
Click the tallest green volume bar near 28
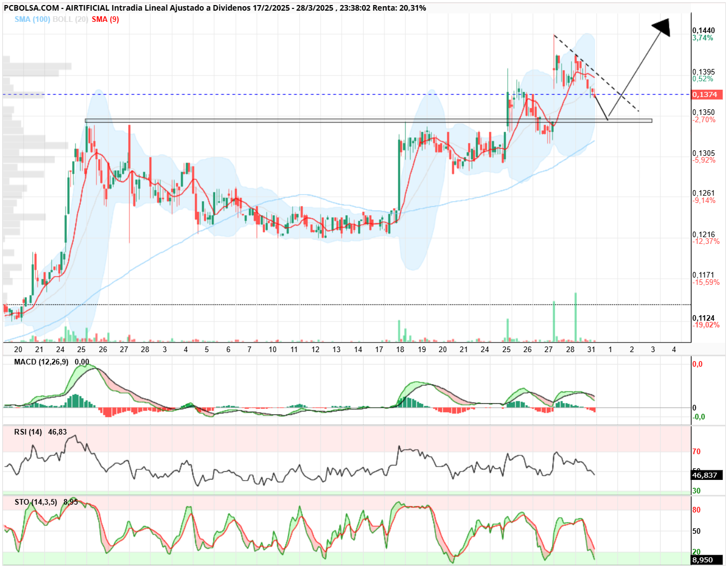[x=576, y=317]
